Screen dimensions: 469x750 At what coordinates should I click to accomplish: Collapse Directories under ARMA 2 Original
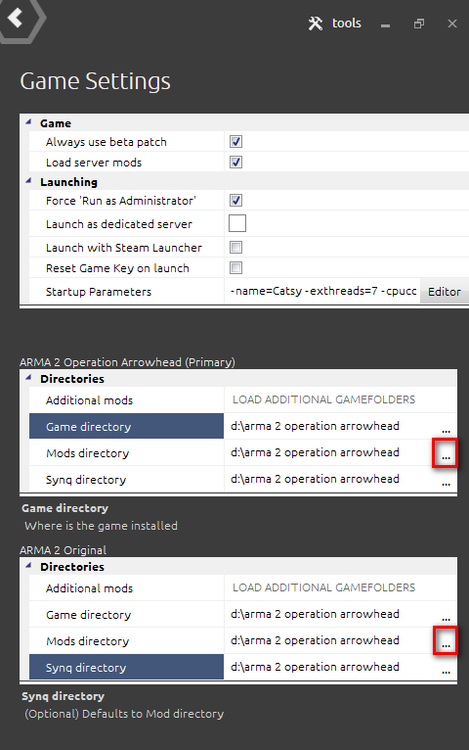click(x=29, y=566)
